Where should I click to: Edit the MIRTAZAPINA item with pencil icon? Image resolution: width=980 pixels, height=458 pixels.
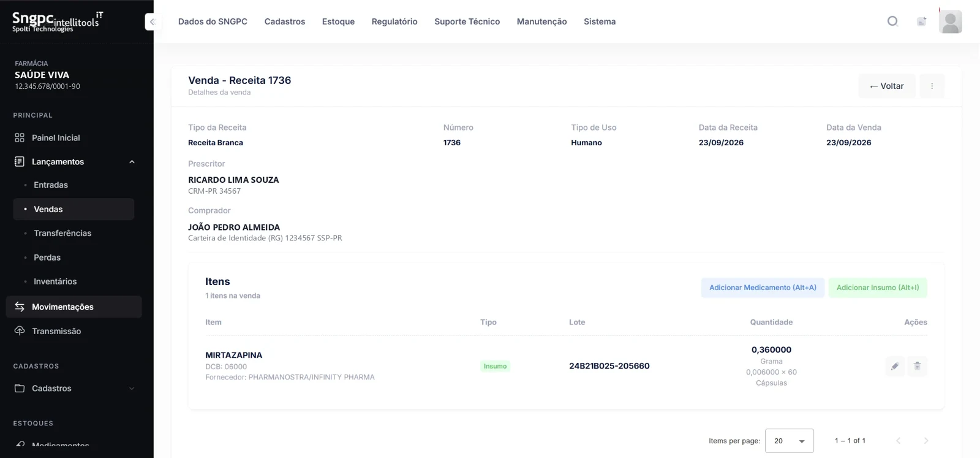[895, 366]
